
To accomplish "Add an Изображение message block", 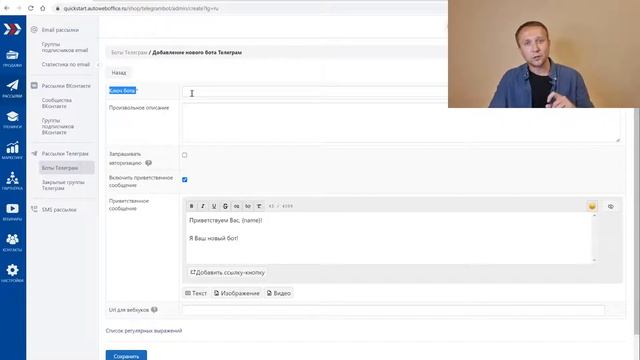I will pyautogui.click(x=237, y=293).
